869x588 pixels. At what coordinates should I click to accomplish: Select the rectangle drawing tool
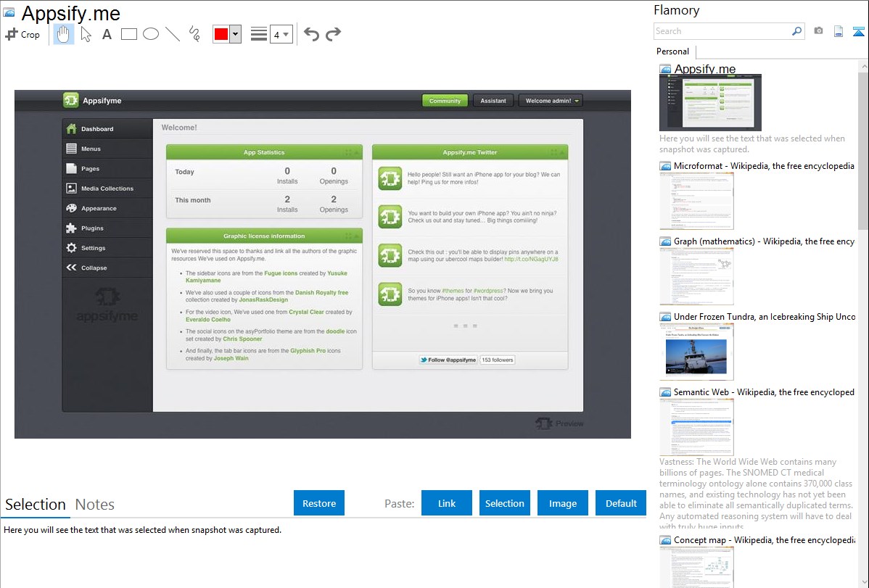tap(128, 34)
